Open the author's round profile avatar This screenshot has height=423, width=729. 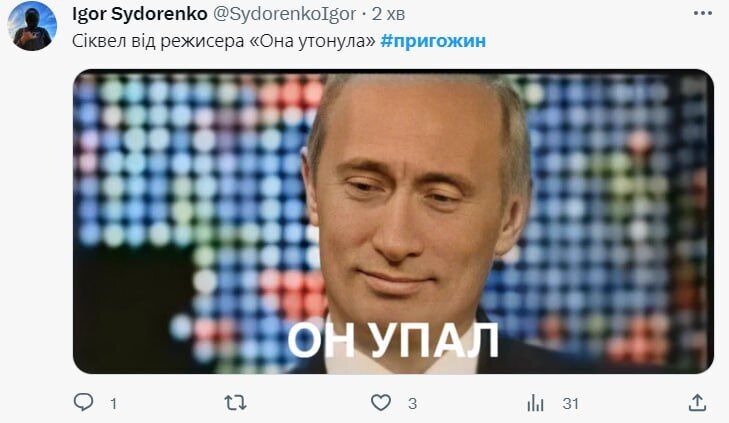[x=32, y=26]
